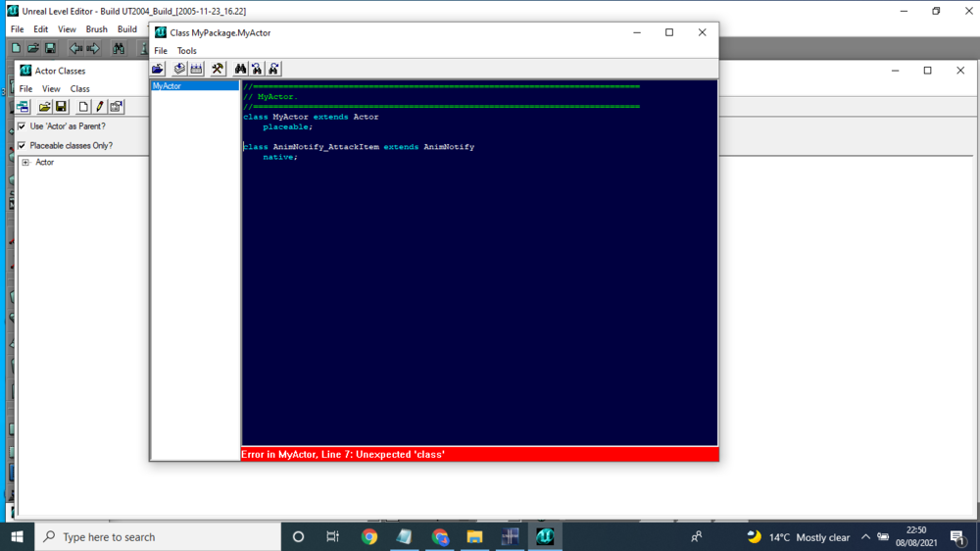Screen dimensions: 980x551
Task: Expand the Actor tree node
Action: coord(25,163)
